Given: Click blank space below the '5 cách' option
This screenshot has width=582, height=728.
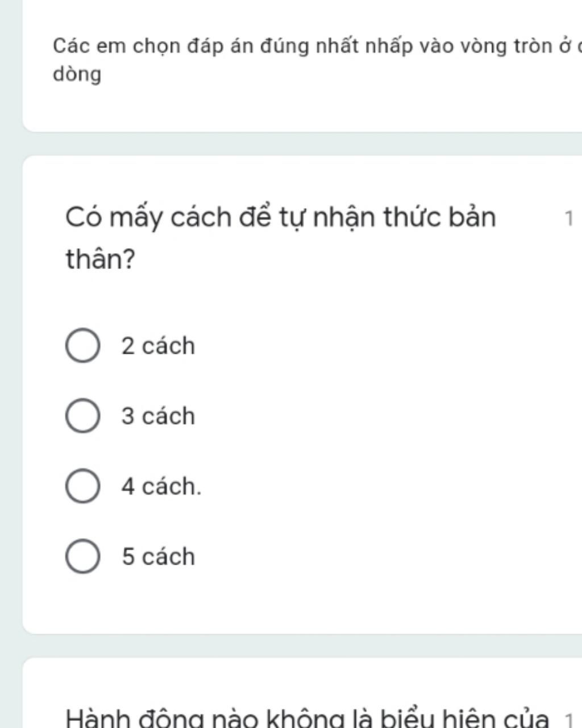Looking at the screenshot, I should click(x=284, y=603).
